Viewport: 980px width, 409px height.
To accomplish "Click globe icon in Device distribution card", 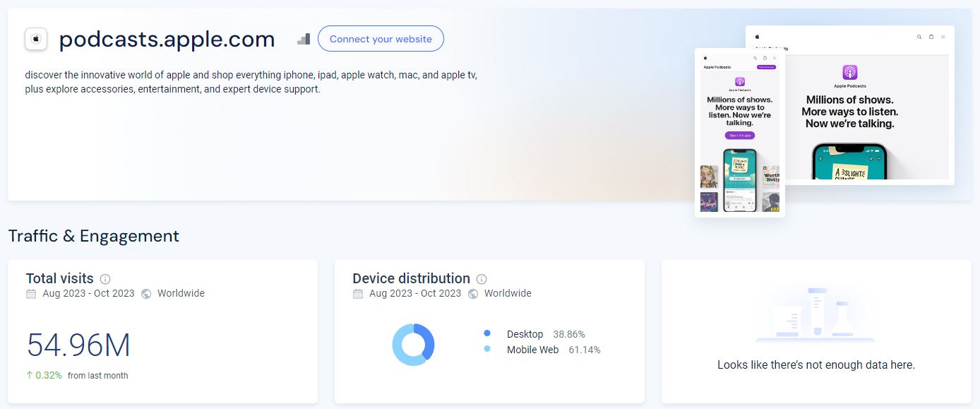I will 473,294.
